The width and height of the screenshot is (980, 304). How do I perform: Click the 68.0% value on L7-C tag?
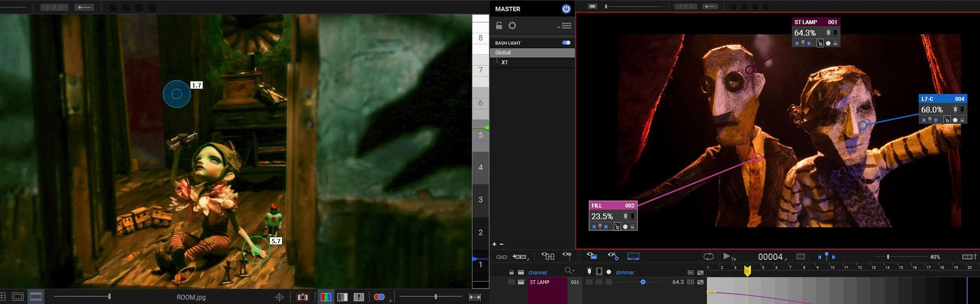(932, 110)
